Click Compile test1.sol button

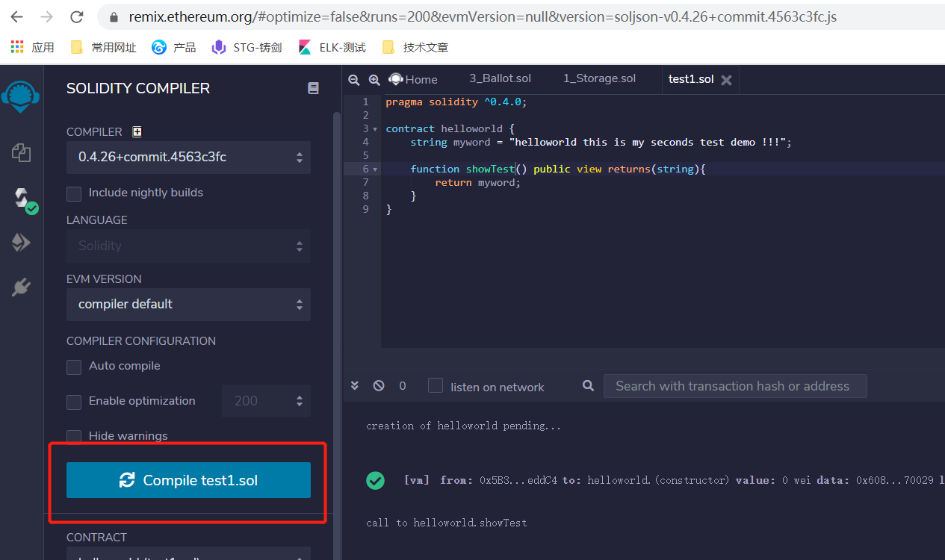188,480
